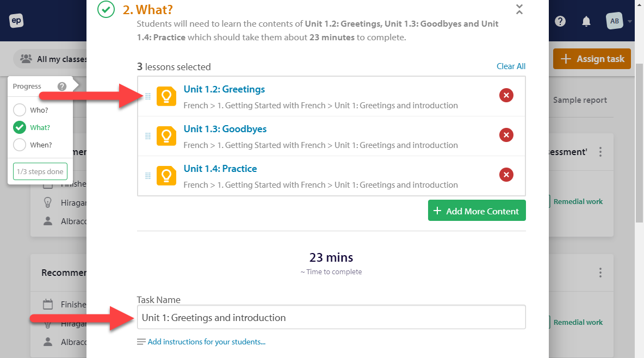Remove Unit 1.3: Goodbyes with the red X
The image size is (644, 358).
(506, 135)
